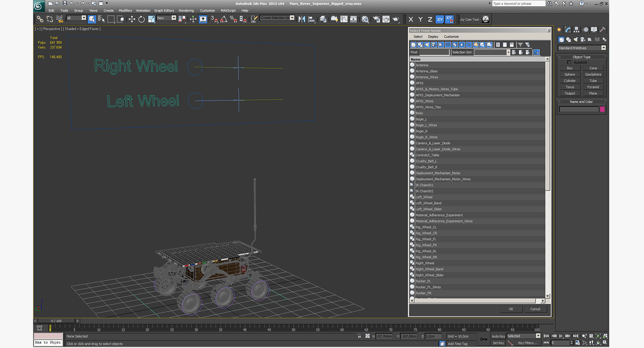Activate the Select Object tool
Screen dimensions: 644x348
pyautogui.click(x=92, y=19)
